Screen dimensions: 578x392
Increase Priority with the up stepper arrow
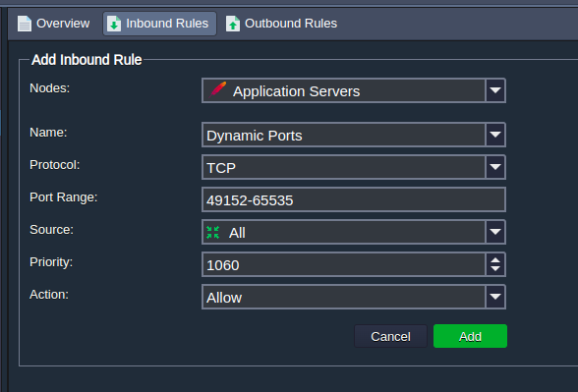point(495,259)
